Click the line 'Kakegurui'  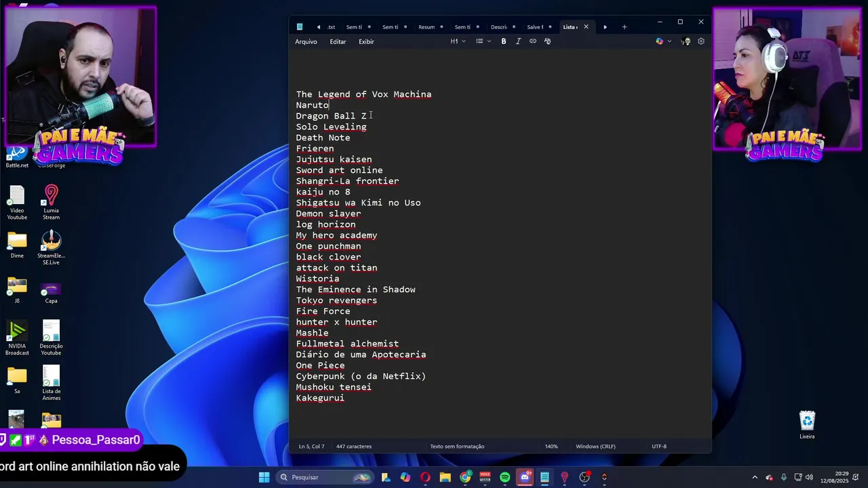[x=320, y=398]
